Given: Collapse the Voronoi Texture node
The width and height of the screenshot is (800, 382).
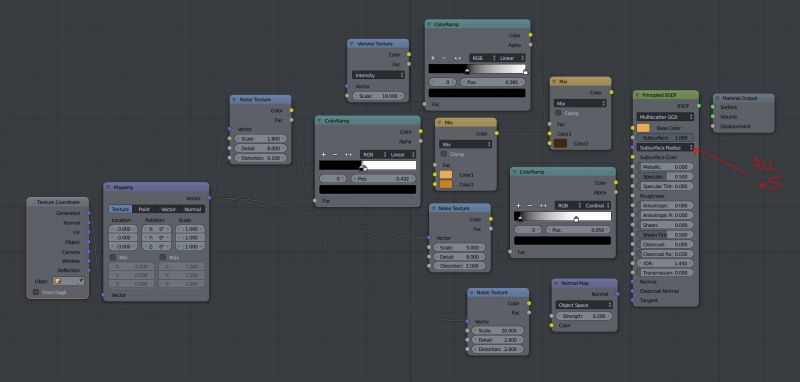Looking at the screenshot, I should tap(352, 44).
